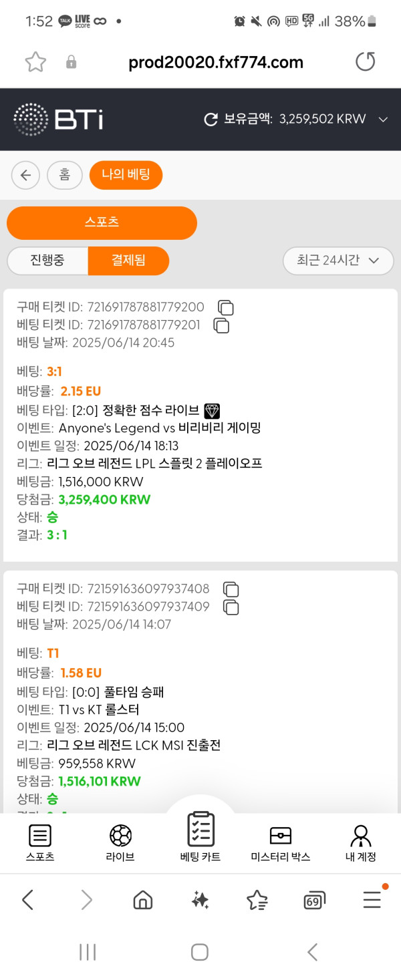Go to the 라이브 tab
Viewport: 401px width, 980px height.
tap(120, 836)
